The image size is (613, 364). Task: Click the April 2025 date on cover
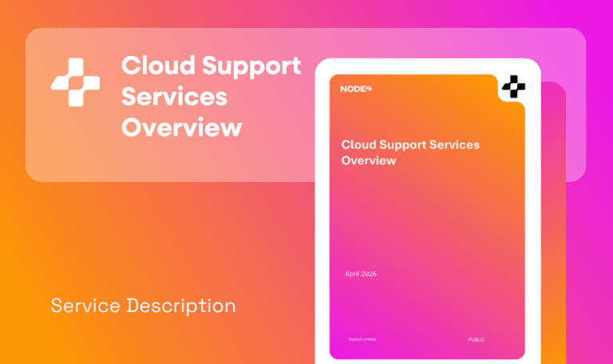click(x=360, y=274)
